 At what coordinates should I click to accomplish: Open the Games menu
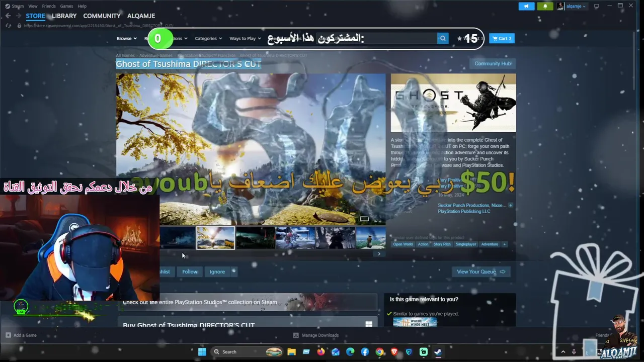tap(66, 6)
